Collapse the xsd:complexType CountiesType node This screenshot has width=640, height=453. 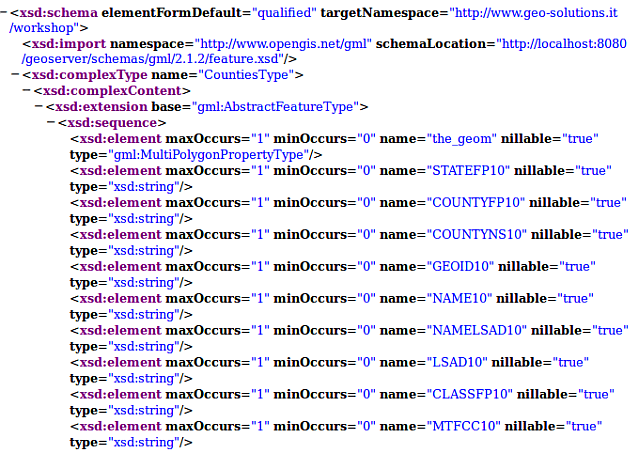(x=16, y=74)
